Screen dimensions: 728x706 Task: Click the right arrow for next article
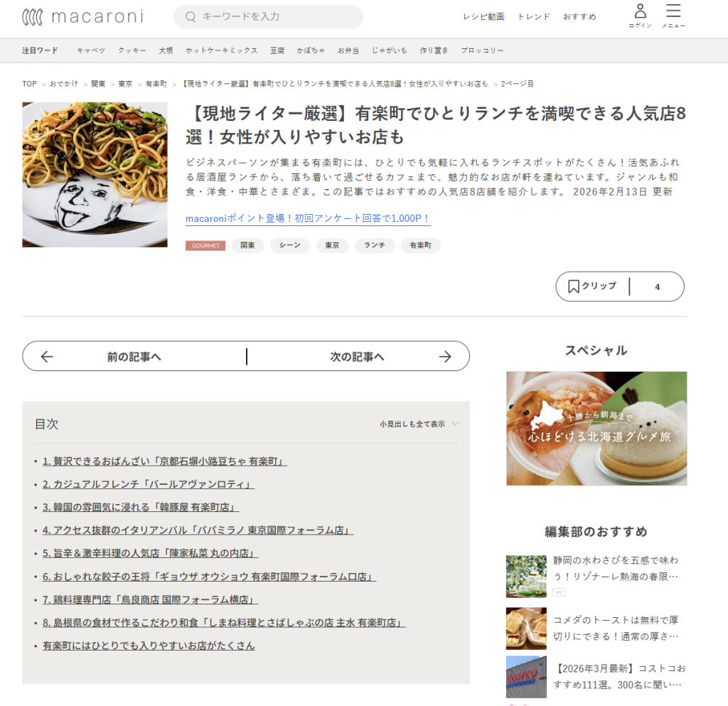[445, 357]
